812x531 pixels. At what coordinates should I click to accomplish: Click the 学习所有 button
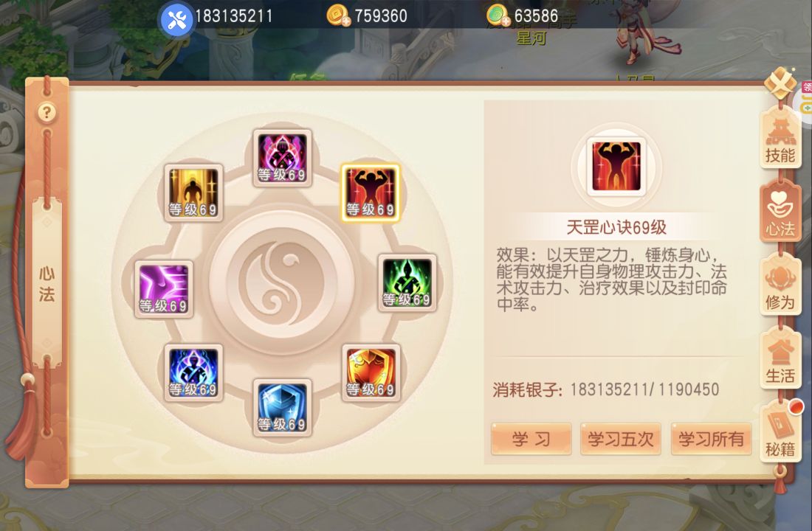(x=711, y=439)
